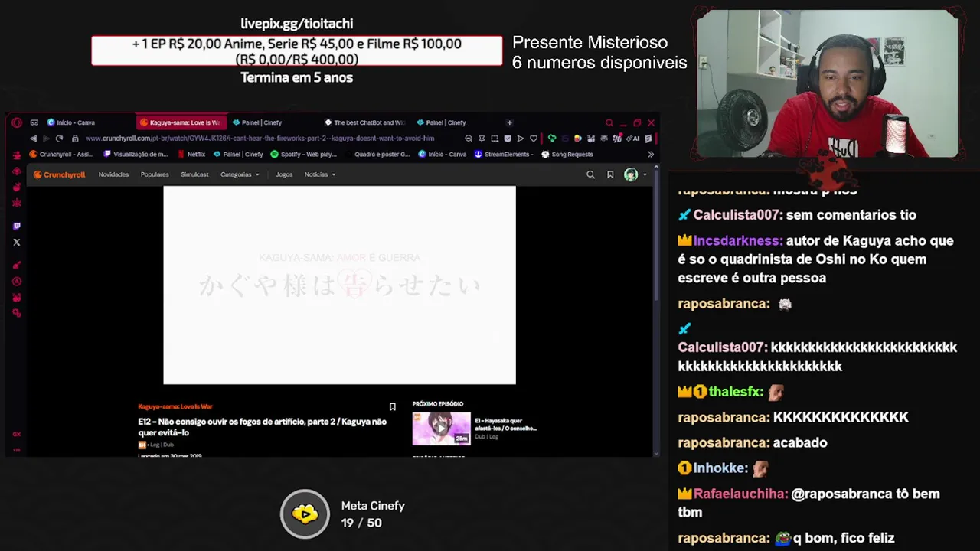
Task: Open the Visualização de m... bookmark
Action: coord(136,154)
